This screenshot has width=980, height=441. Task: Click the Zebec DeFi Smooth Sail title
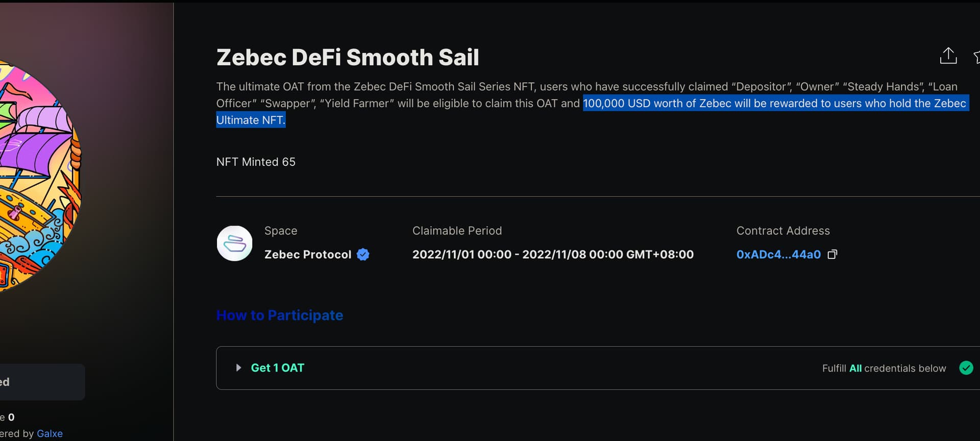pos(348,57)
